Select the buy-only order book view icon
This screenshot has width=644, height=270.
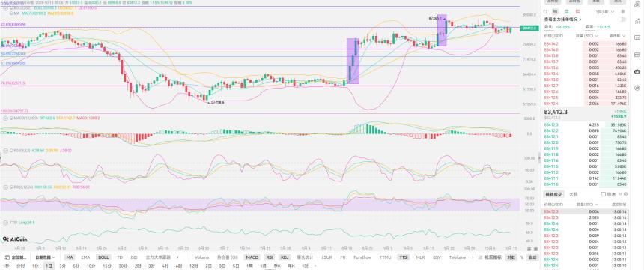(x=566, y=12)
